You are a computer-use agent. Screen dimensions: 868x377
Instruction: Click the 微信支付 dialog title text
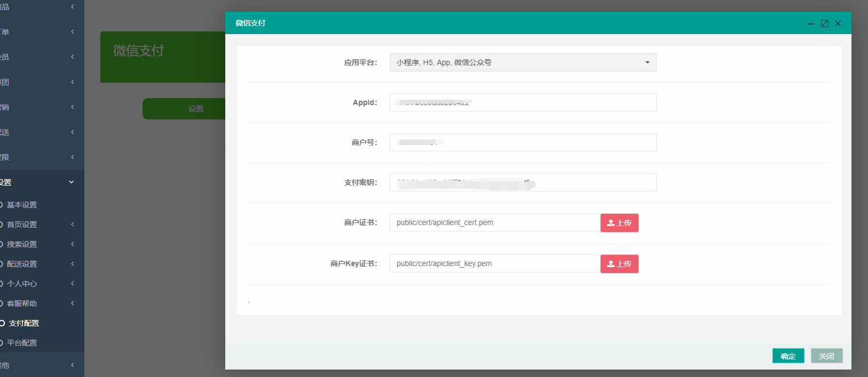[250, 23]
